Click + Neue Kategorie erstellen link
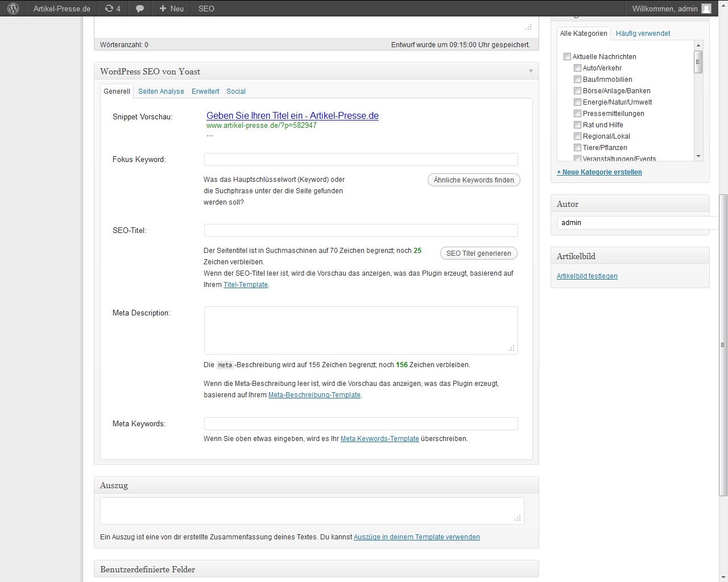Screen dimensions: 728x582 point(599,172)
